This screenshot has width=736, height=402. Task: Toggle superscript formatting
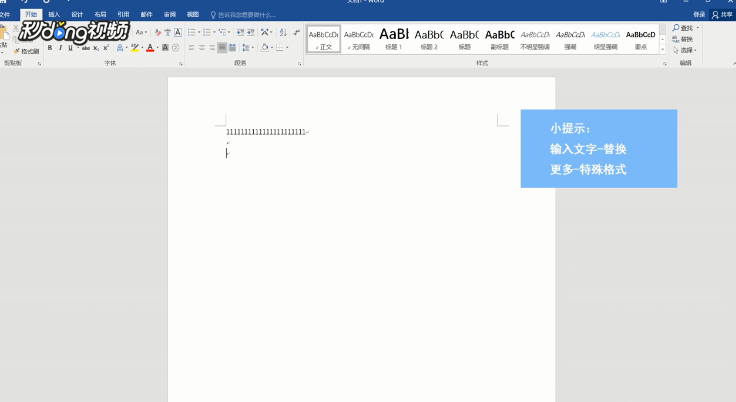pos(106,47)
